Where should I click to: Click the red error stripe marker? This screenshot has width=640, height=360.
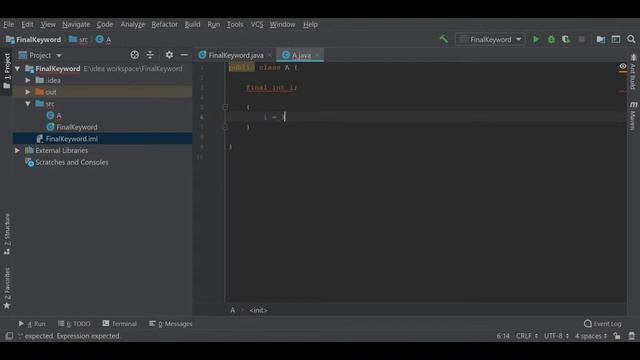tap(622, 91)
